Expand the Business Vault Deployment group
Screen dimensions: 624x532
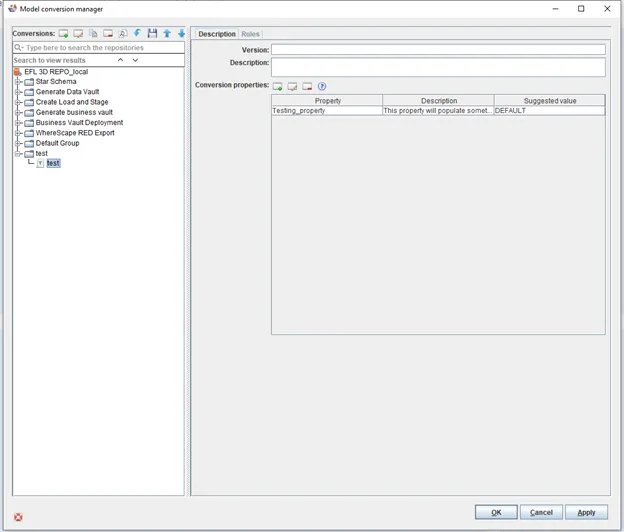click(17, 123)
